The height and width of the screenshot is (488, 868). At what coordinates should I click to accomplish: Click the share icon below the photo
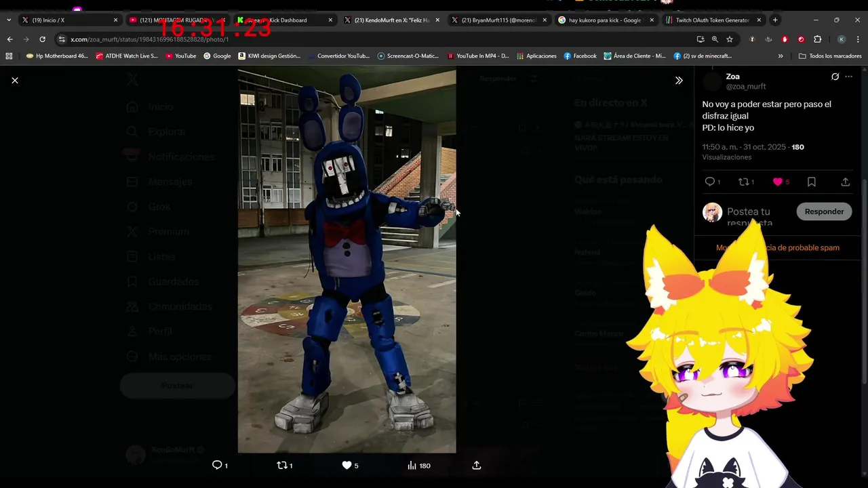click(477, 465)
